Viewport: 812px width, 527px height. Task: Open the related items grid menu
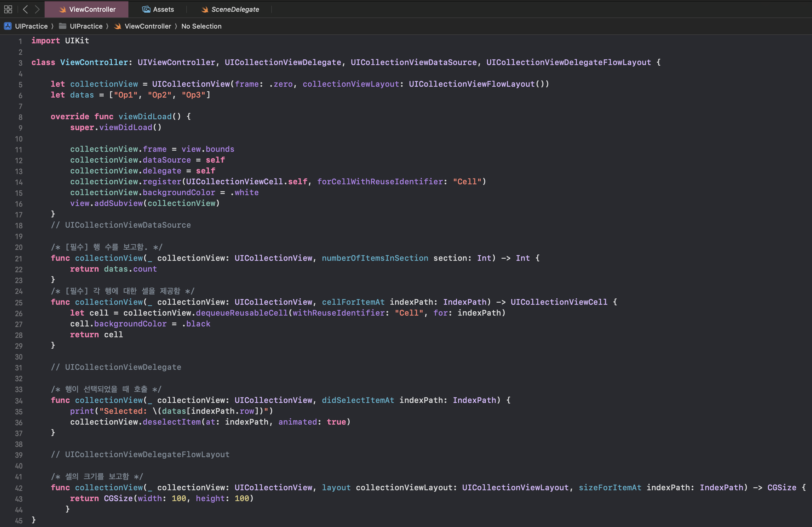pos(8,9)
